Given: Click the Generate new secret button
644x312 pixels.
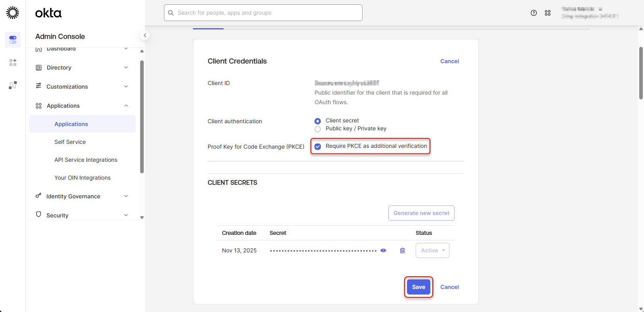Looking at the screenshot, I should [421, 213].
